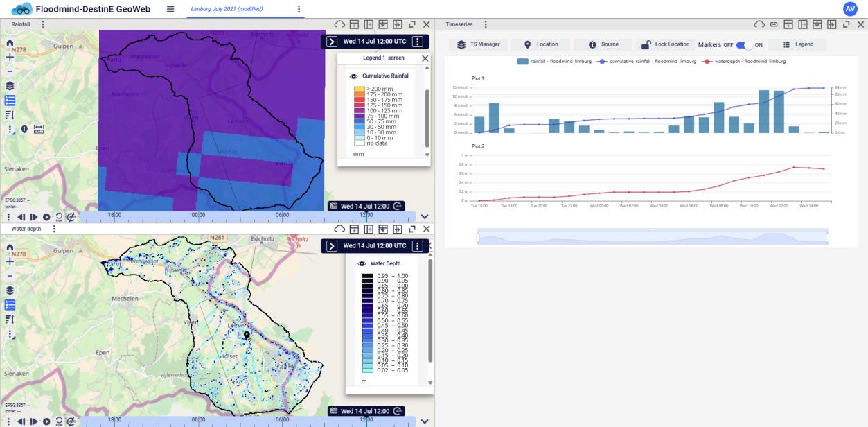Click the home extent icon in Water depth map
The image size is (868, 427).
point(10,248)
